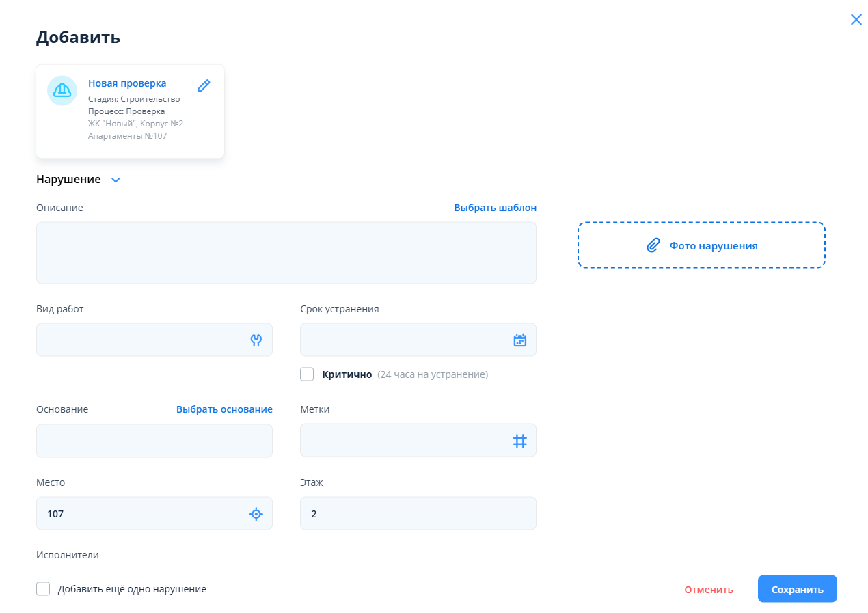Click the paperclip icon for Фото нарушения

(x=653, y=245)
